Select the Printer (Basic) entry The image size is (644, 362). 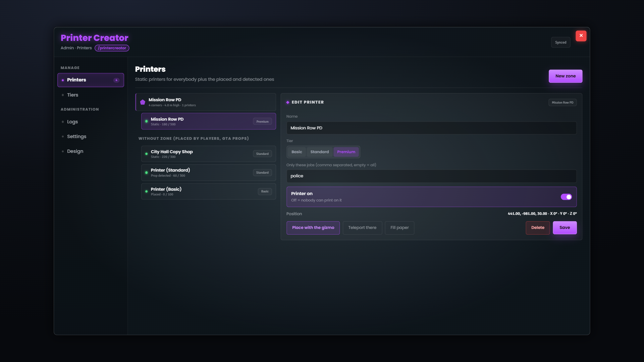[209, 191]
